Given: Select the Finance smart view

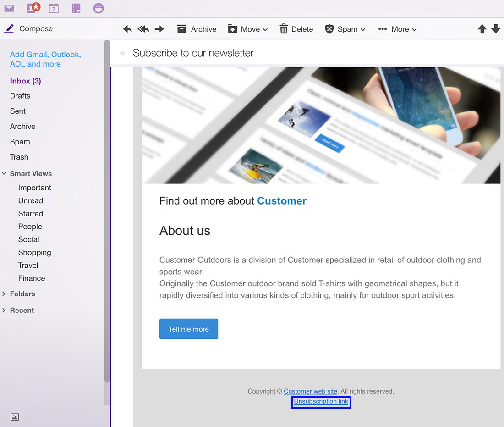Looking at the screenshot, I should [x=32, y=278].
